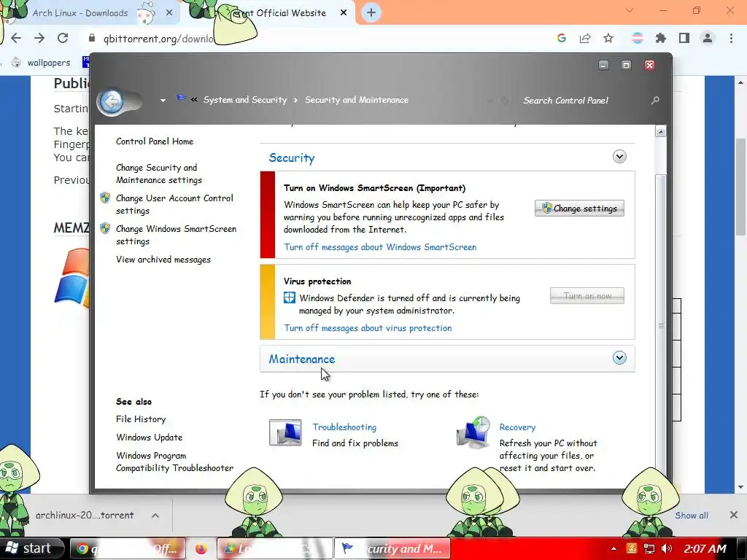Open Windows Update under See also
The height and width of the screenshot is (560, 747).
[x=149, y=437]
